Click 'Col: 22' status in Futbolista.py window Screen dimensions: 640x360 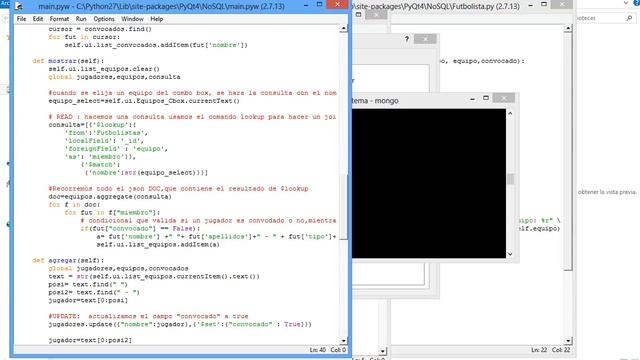click(x=561, y=350)
